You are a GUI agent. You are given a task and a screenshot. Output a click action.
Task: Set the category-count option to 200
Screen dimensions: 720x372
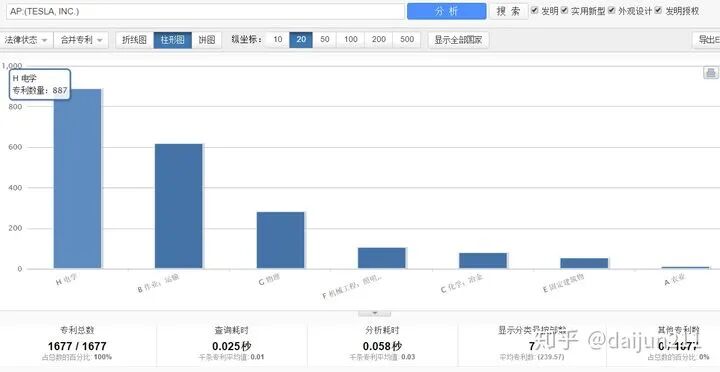click(379, 39)
